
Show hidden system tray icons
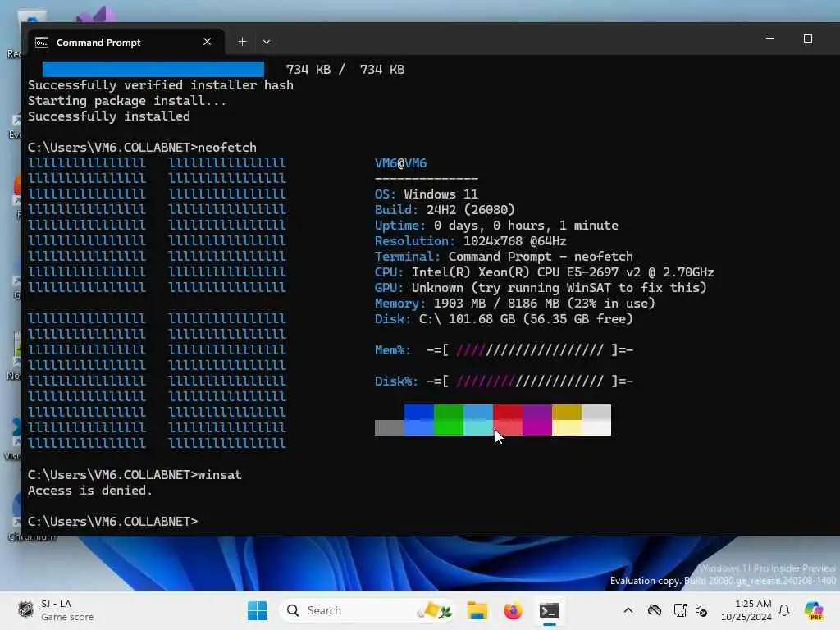pos(628,610)
